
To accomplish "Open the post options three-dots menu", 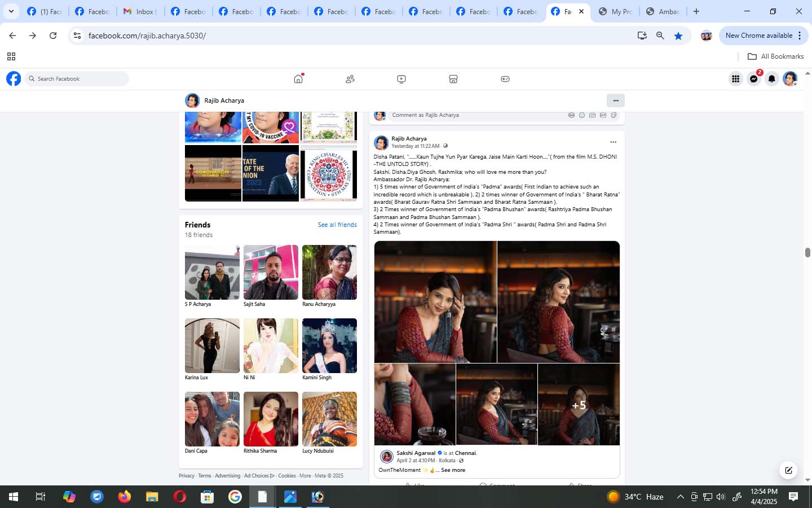I will 613,142.
